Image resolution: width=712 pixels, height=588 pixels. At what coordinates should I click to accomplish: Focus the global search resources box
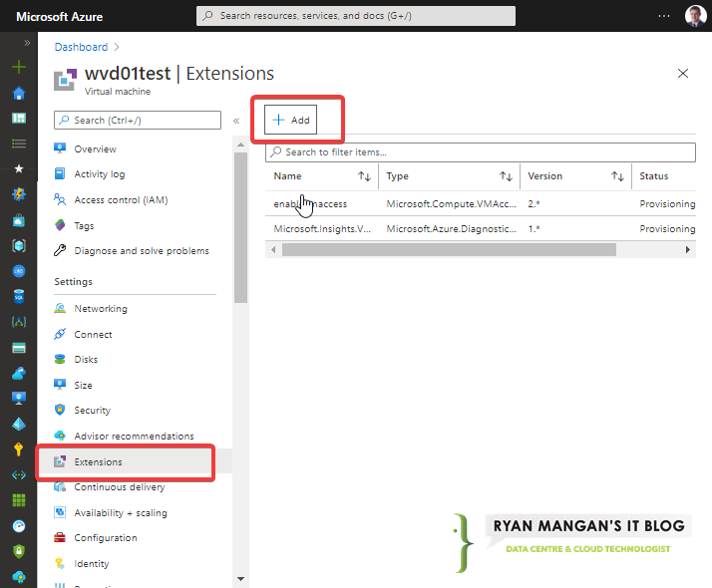[x=356, y=16]
